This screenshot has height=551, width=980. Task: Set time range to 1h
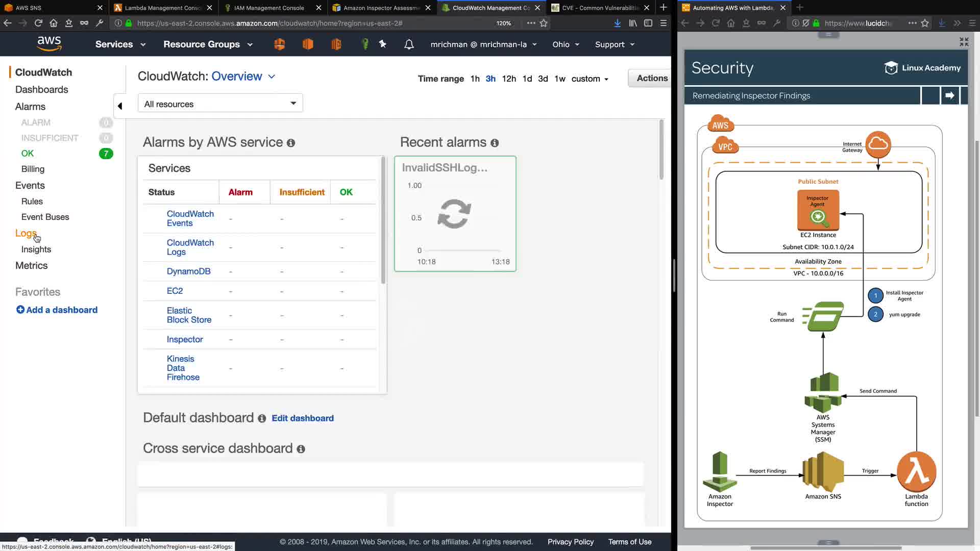click(x=475, y=79)
